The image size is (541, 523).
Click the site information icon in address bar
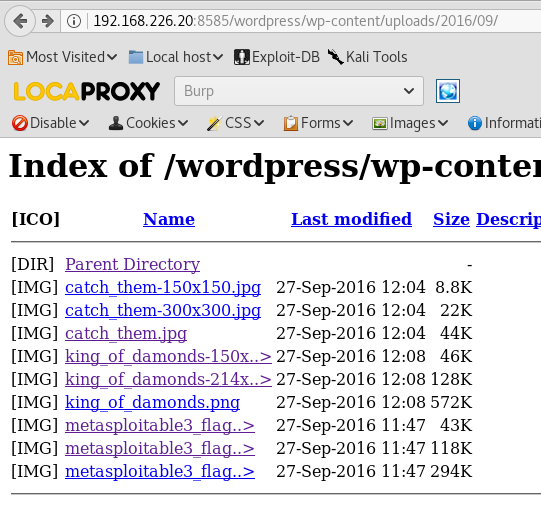tap(74, 21)
